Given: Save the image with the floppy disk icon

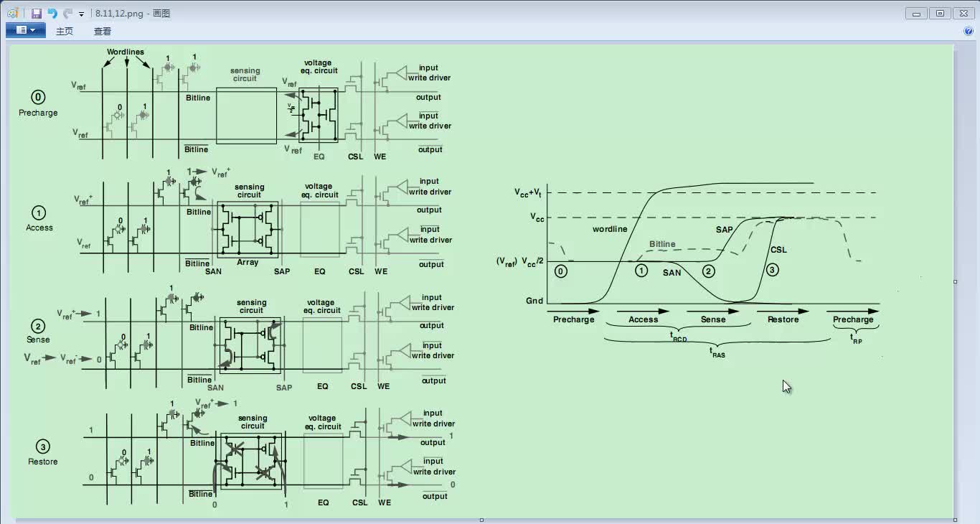Looking at the screenshot, I should pyautogui.click(x=37, y=14).
